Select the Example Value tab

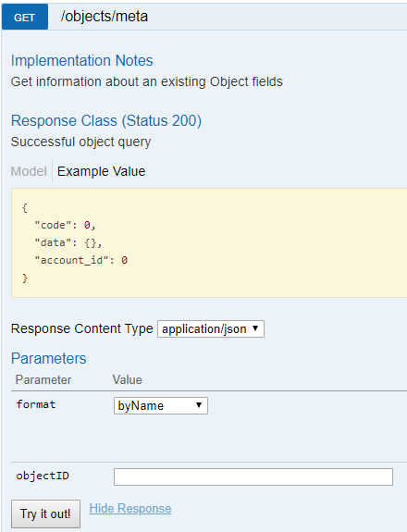click(x=101, y=171)
